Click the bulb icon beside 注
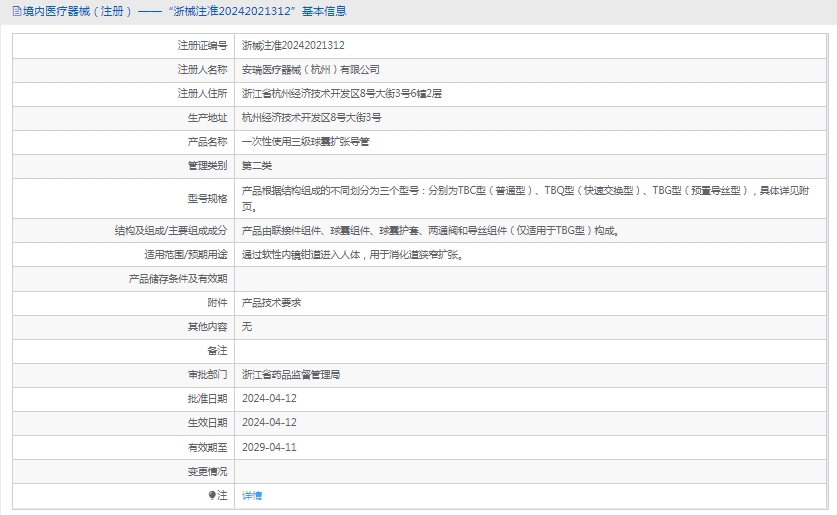 click(212, 495)
